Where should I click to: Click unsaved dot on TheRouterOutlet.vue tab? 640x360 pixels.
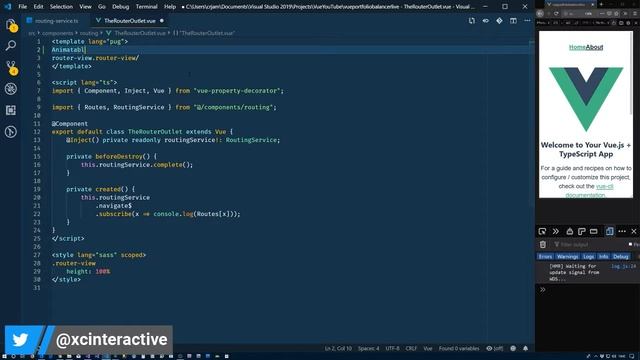(x=162, y=20)
